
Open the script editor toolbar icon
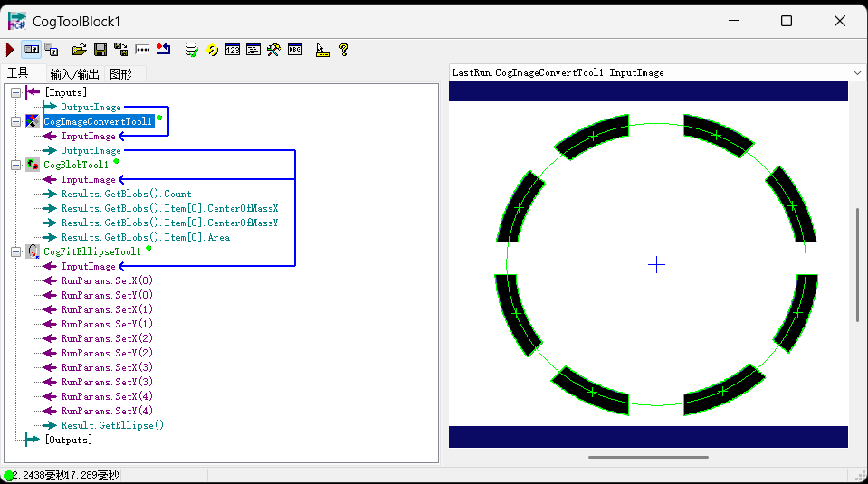tap(253, 50)
